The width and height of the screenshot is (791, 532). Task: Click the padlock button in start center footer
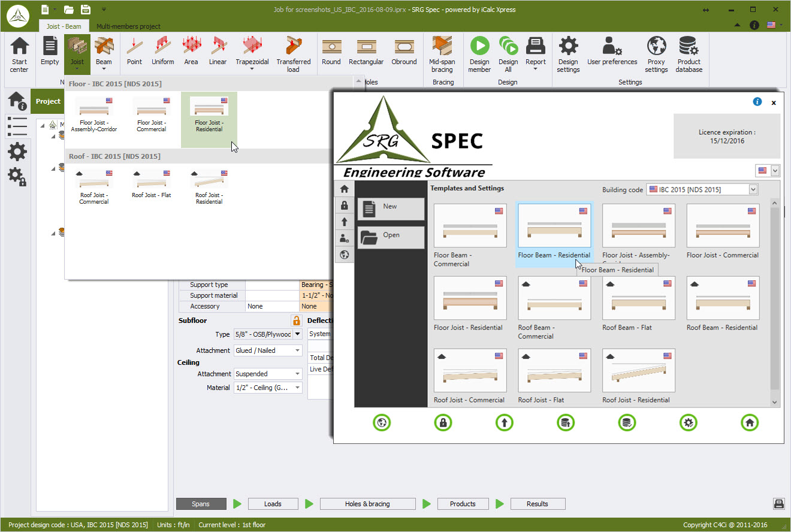click(443, 422)
